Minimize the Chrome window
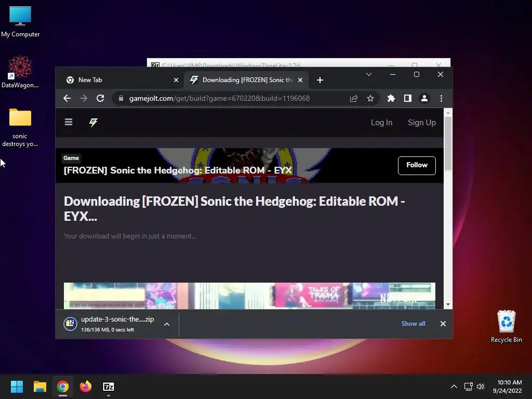The height and width of the screenshot is (399, 532). point(393,74)
